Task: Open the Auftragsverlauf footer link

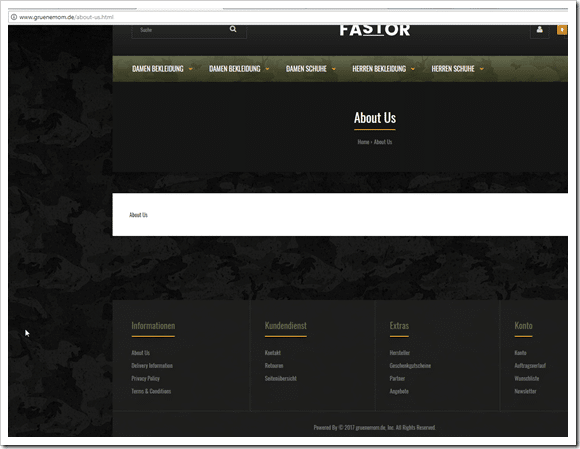Action: pos(530,366)
